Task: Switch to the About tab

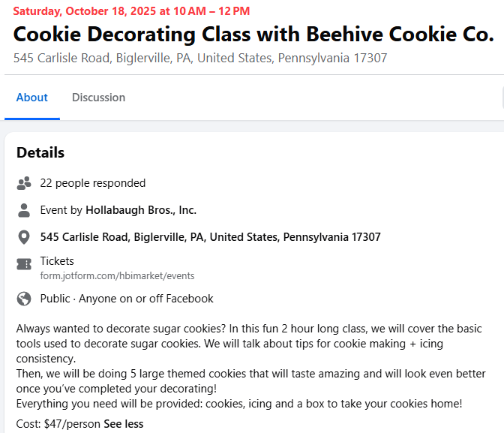Action: [32, 98]
